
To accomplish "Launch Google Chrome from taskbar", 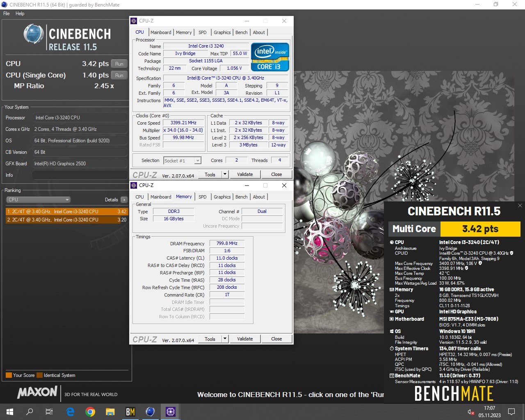I will [90, 412].
